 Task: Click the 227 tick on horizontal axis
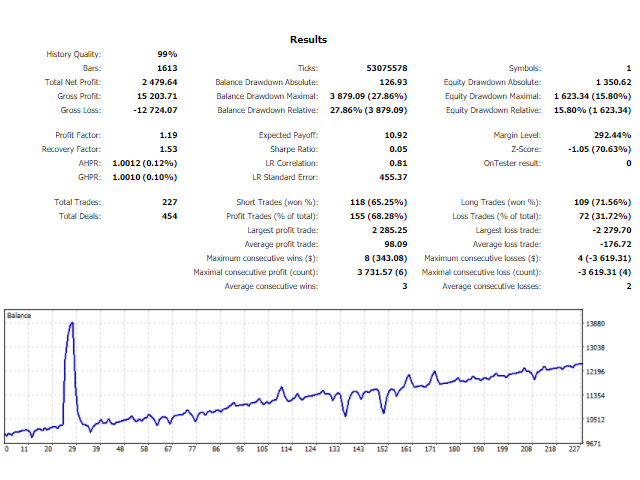point(573,449)
